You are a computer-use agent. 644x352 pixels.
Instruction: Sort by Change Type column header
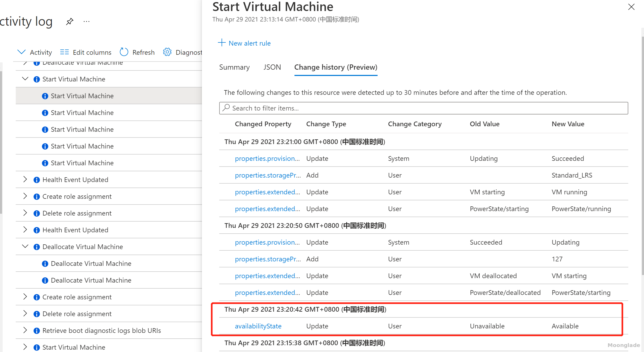tap(326, 124)
